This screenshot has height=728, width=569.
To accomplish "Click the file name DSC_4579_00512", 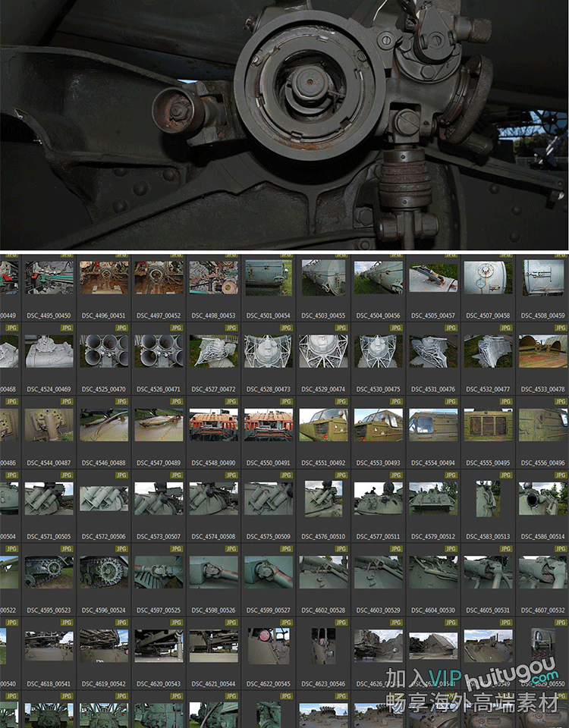I will 433,536.
